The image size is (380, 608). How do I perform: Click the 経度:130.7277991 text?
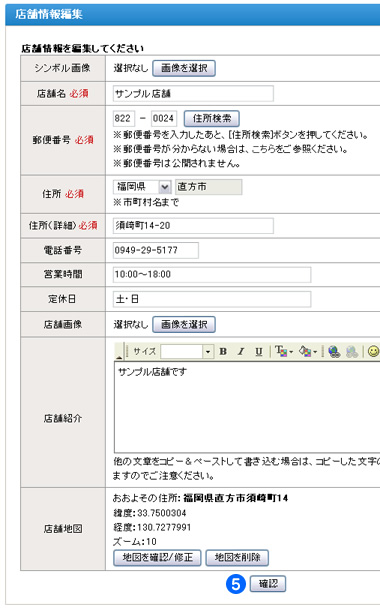click(x=152, y=527)
